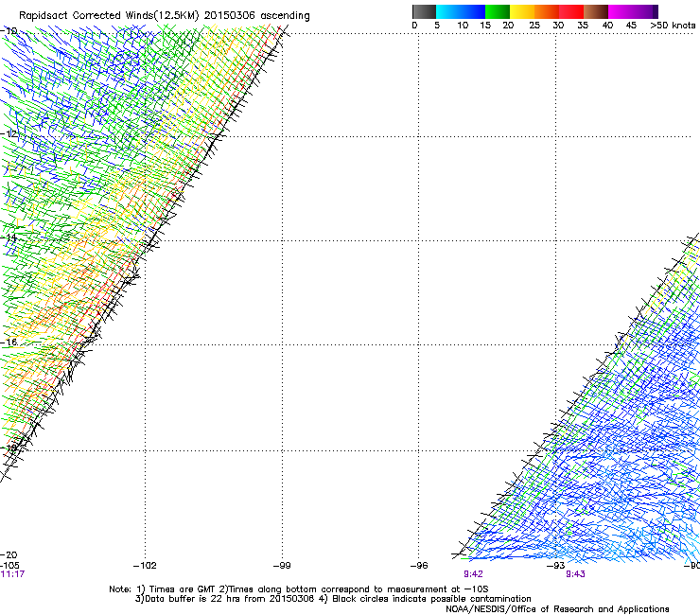Image resolution: width=700 pixels, height=615 pixels.
Task: Click the '40' legend scale number
Action: click(607, 26)
